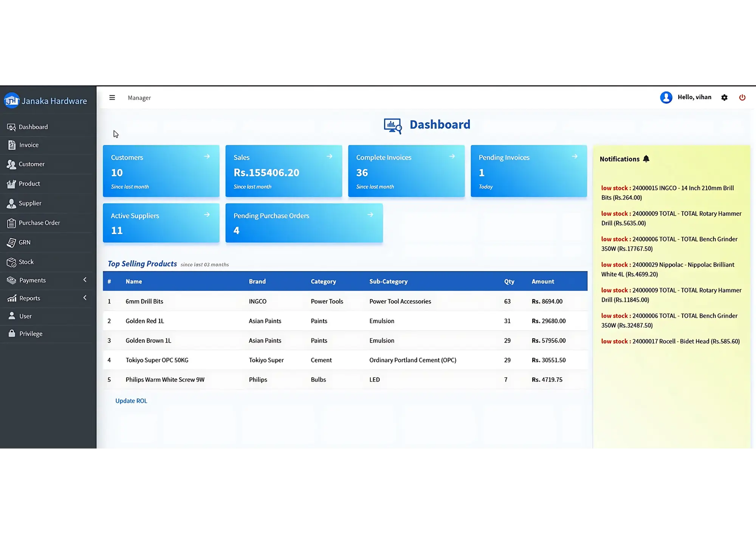Click the user avatar icon beside Hello, vihan

666,97
